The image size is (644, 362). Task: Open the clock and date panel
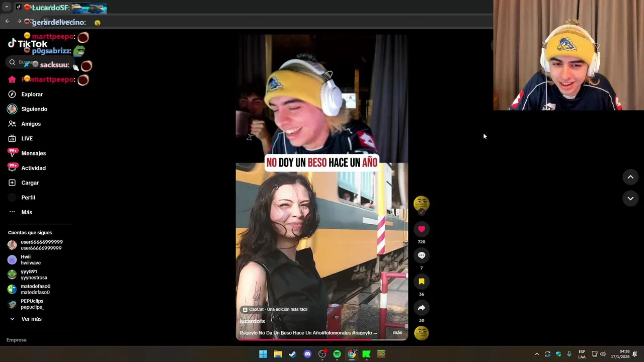coord(620,354)
